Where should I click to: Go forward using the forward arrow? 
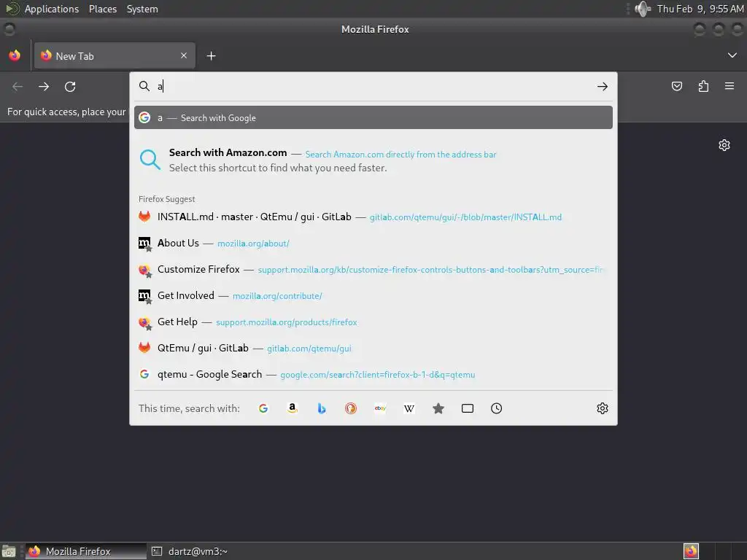[x=44, y=86]
